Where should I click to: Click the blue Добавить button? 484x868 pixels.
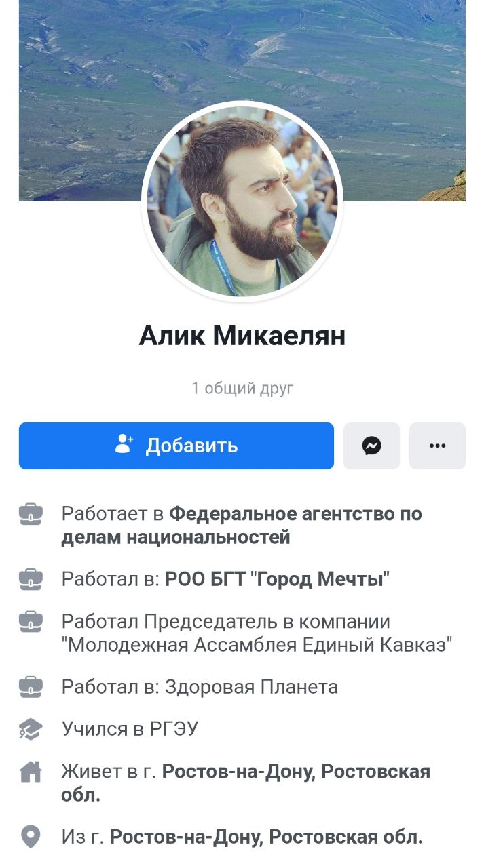coord(176,446)
